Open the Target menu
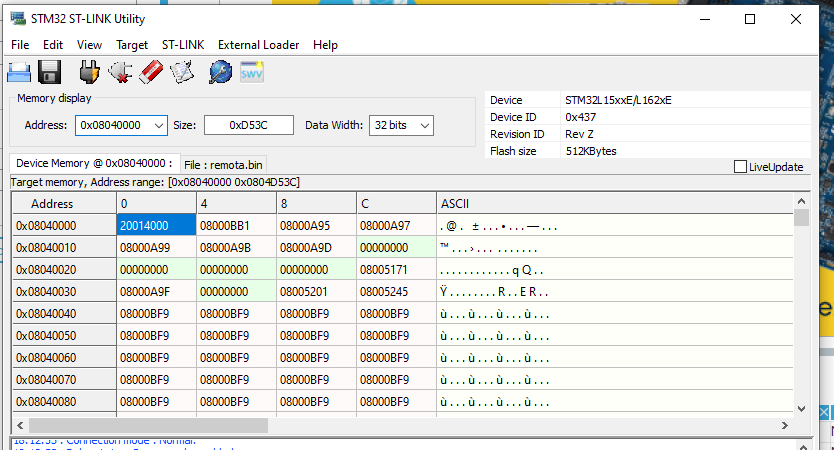 132,45
